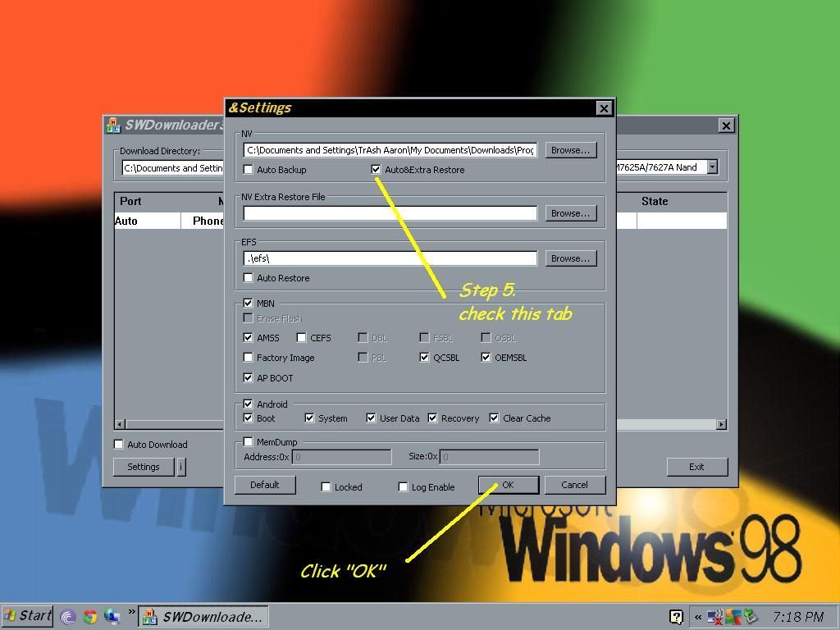Launch Chrome from the Quick Launch bar

(90, 617)
